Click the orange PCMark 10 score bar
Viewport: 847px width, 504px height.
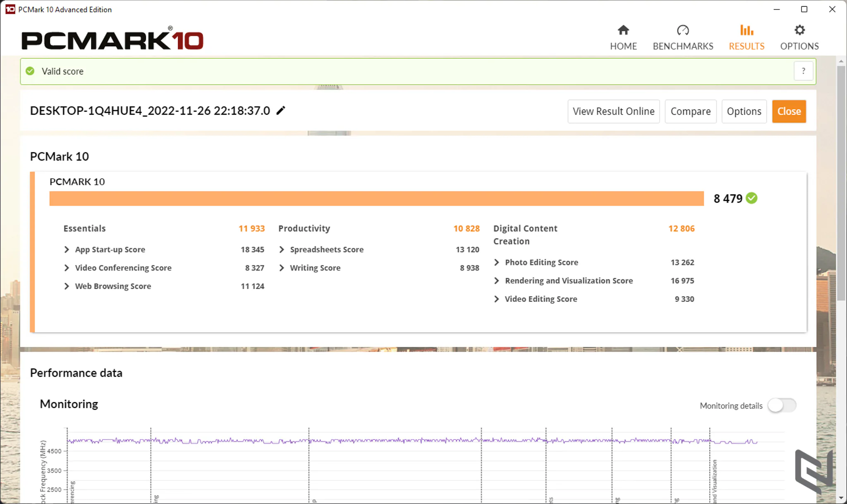point(376,198)
